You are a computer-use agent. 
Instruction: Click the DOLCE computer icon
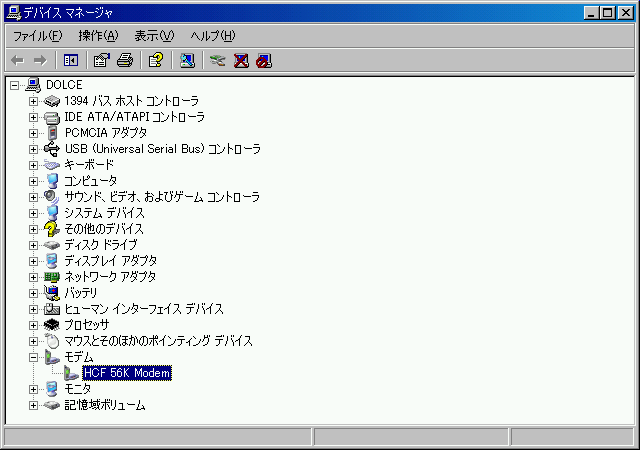(33, 85)
